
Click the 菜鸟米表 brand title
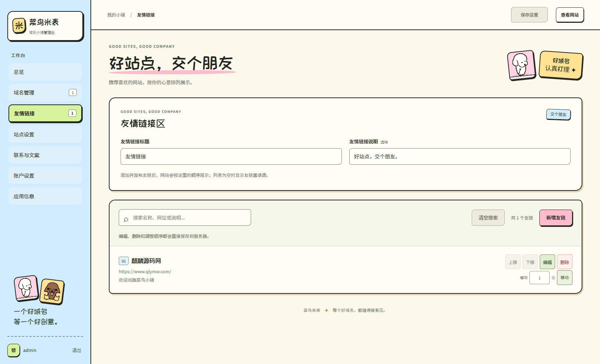click(44, 22)
